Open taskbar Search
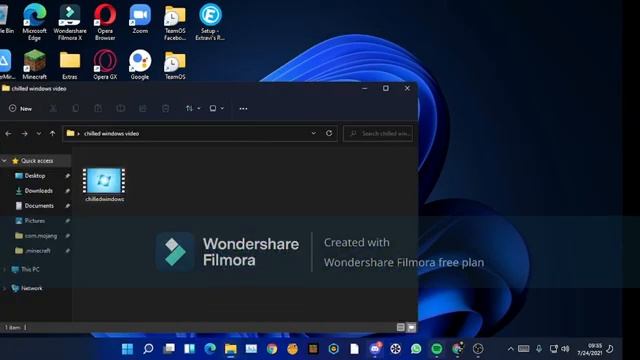This screenshot has height=360, width=640. [x=148, y=349]
